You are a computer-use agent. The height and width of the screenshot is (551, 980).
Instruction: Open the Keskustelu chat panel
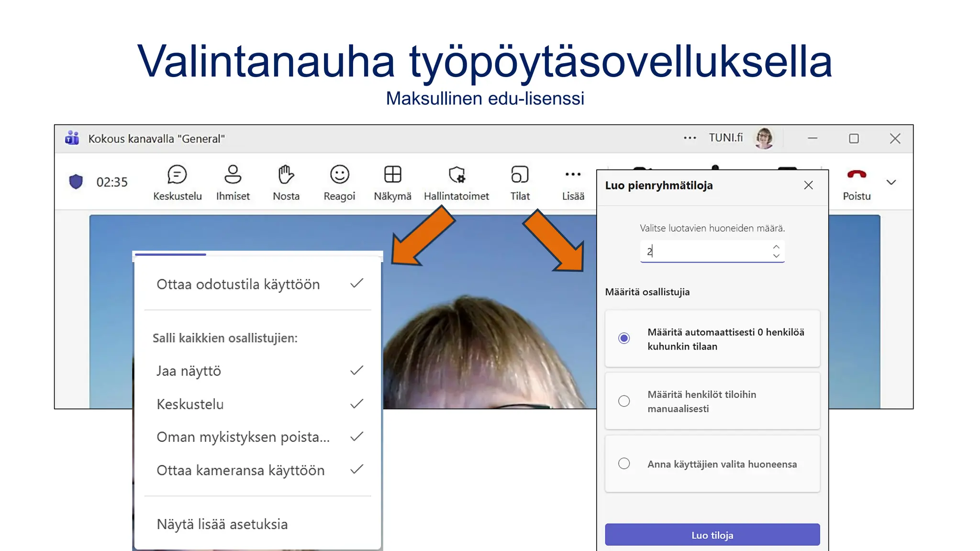(x=177, y=183)
